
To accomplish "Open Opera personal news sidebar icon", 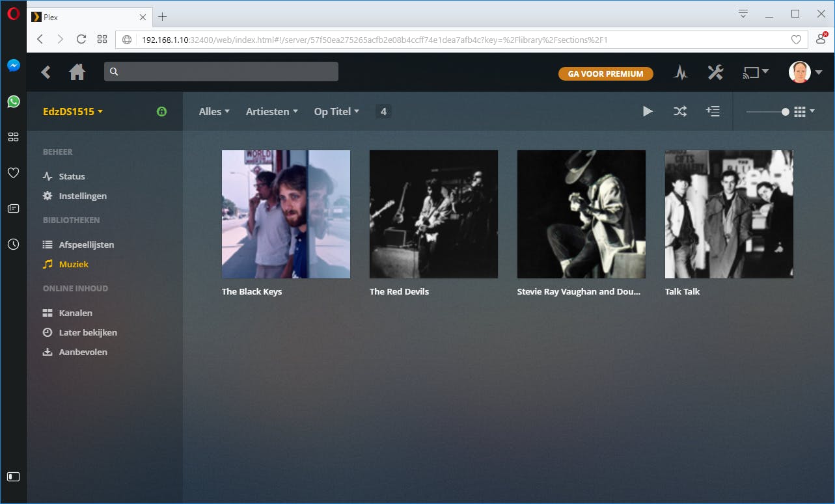I will point(13,209).
